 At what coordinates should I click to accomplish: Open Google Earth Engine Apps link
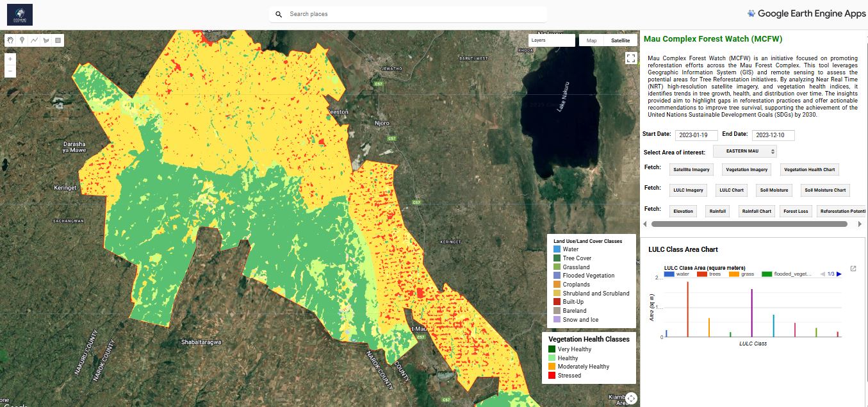click(x=806, y=13)
